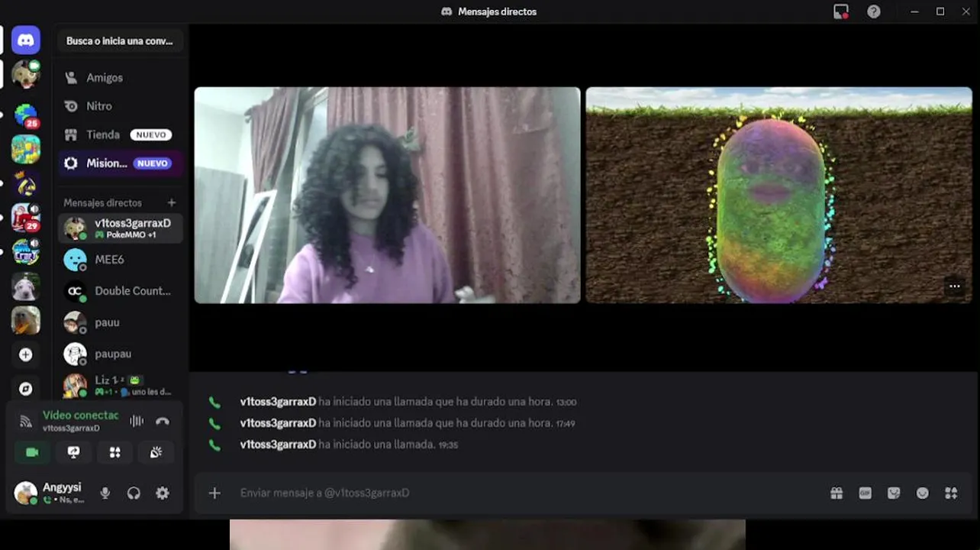Open attachment menu plus button

coord(214,493)
